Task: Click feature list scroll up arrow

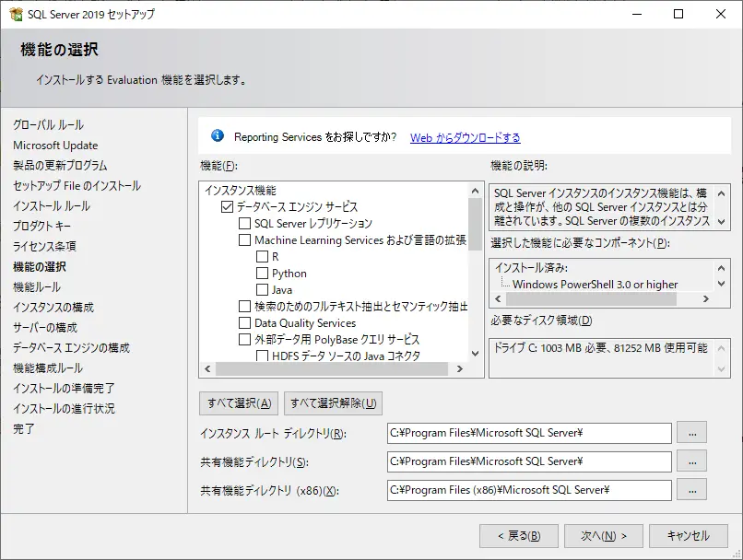Action: coord(476,191)
